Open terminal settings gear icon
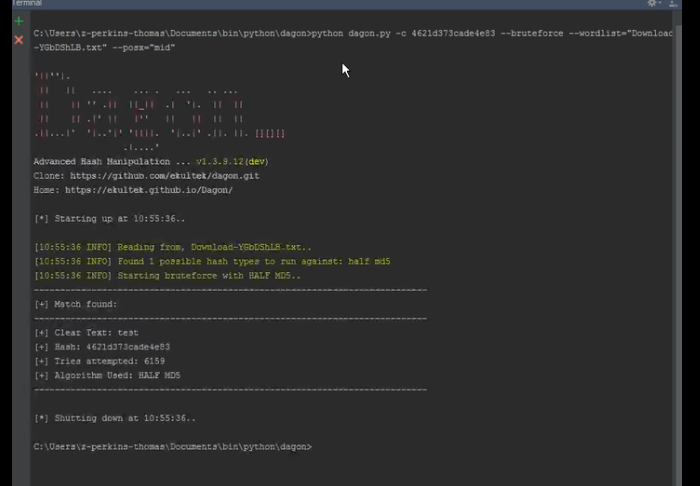Image resolution: width=700 pixels, height=486 pixels. click(x=653, y=3)
